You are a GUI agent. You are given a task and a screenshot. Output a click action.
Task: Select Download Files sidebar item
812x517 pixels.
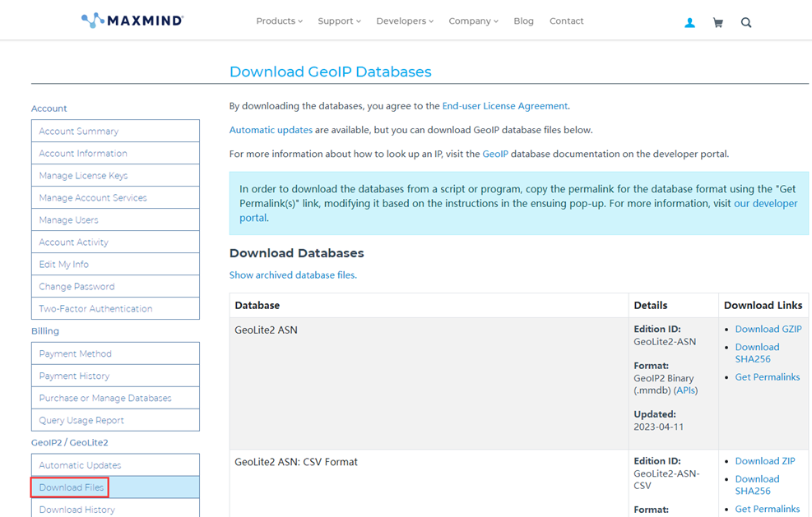(x=115, y=487)
